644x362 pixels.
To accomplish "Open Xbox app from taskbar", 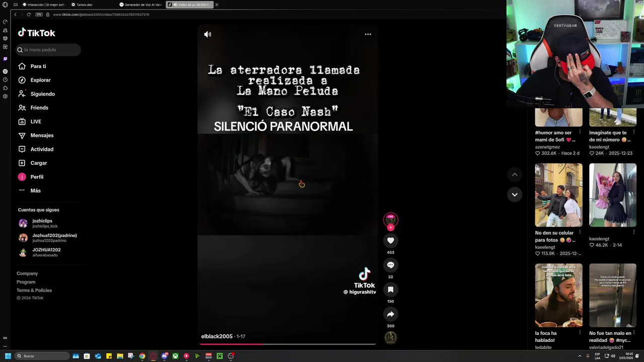I will coord(175,356).
